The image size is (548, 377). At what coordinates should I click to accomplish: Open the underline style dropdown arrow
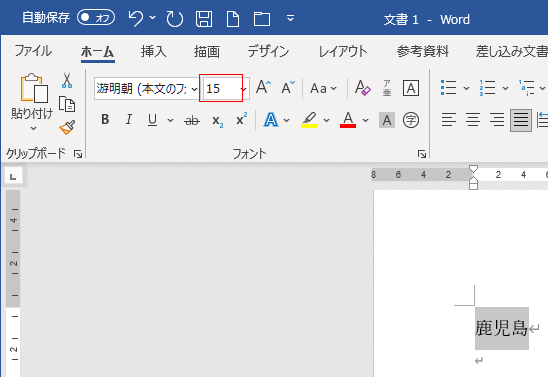click(170, 121)
